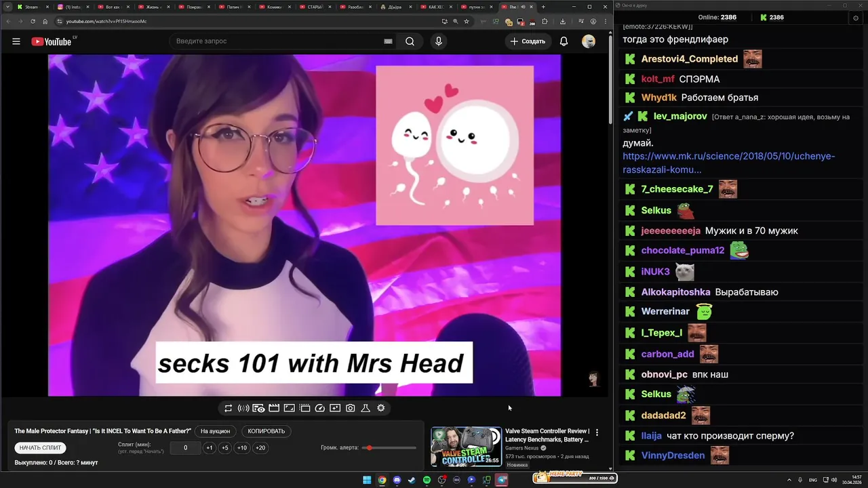
Task: Open browser extensions puzzle icon
Action: [545, 21]
